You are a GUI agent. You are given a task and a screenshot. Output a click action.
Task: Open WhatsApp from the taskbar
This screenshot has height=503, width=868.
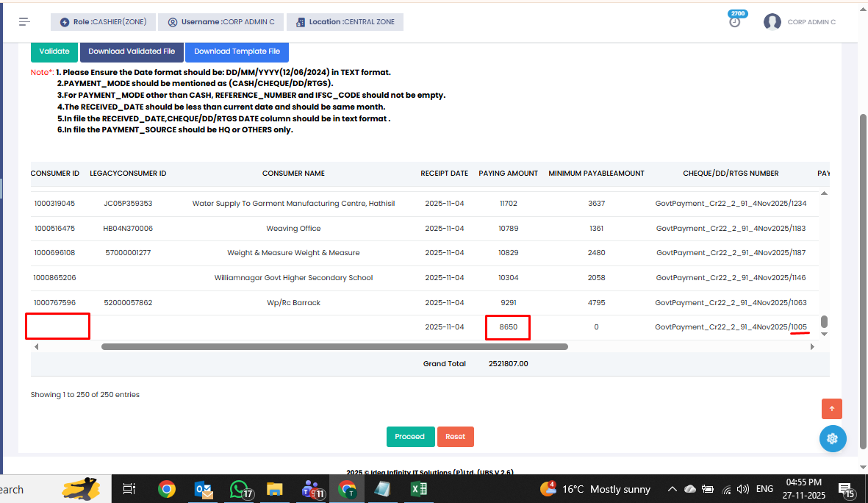(x=239, y=489)
